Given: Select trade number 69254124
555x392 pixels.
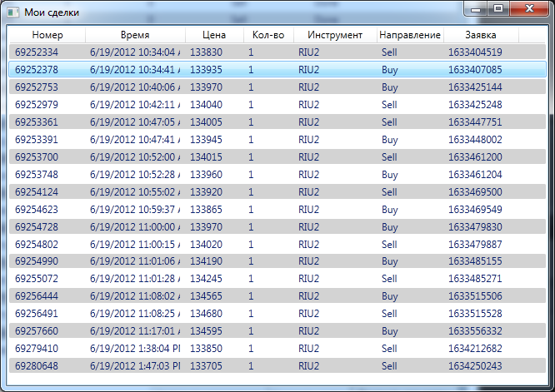Looking at the screenshot, I should (37, 192).
